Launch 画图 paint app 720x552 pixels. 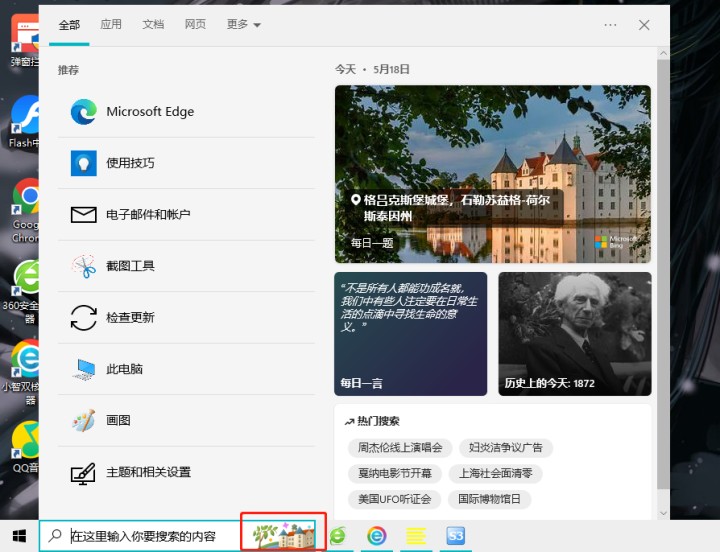(x=118, y=421)
